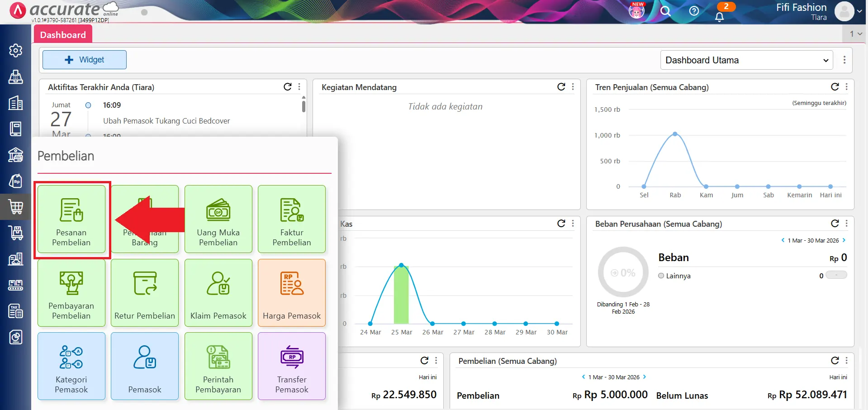Click the Aktifitas Terakhir scrollbar
The image size is (868, 410).
[304, 106]
